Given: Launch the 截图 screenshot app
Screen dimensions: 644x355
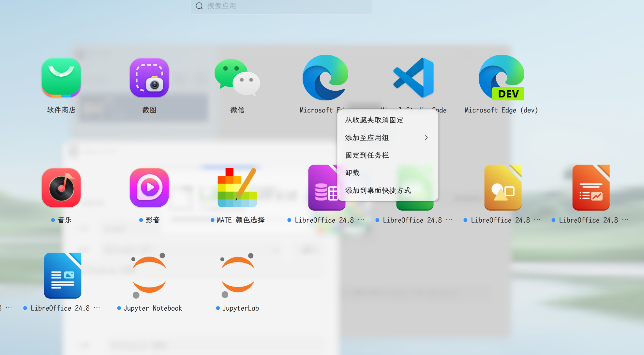Looking at the screenshot, I should 149,78.
